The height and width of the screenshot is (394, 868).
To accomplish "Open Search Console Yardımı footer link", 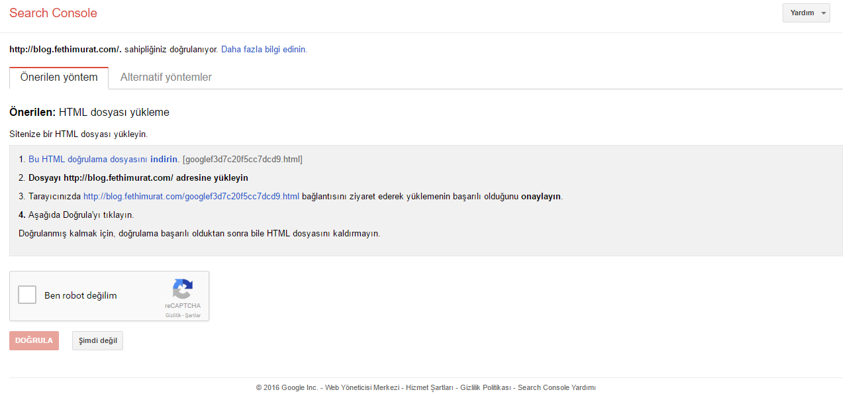I will click(557, 387).
